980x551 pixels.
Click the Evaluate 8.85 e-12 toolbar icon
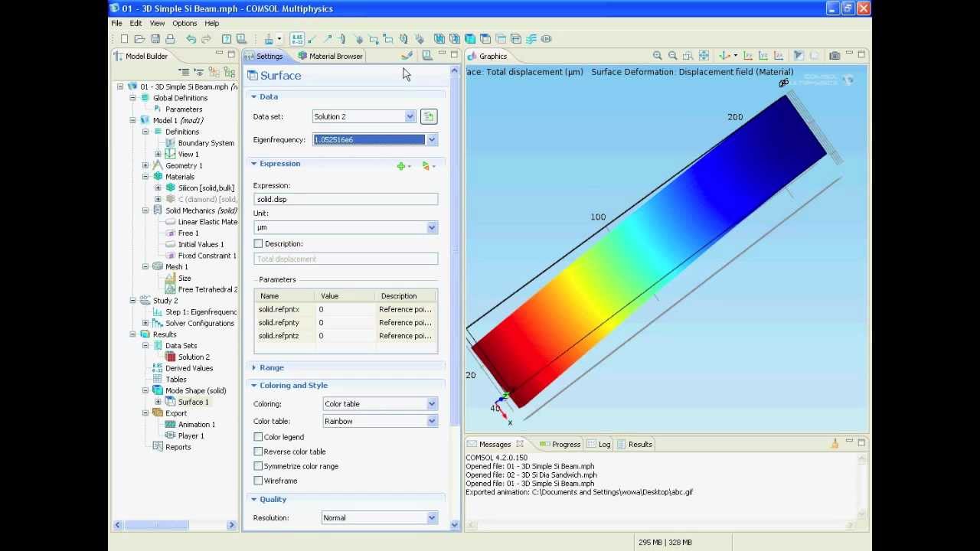(x=297, y=39)
